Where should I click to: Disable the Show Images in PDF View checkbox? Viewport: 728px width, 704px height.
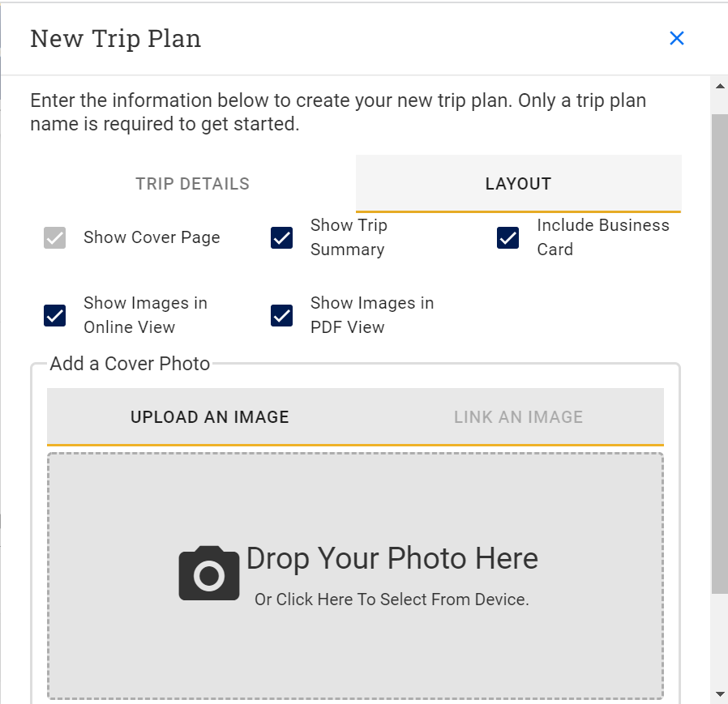pyautogui.click(x=282, y=315)
